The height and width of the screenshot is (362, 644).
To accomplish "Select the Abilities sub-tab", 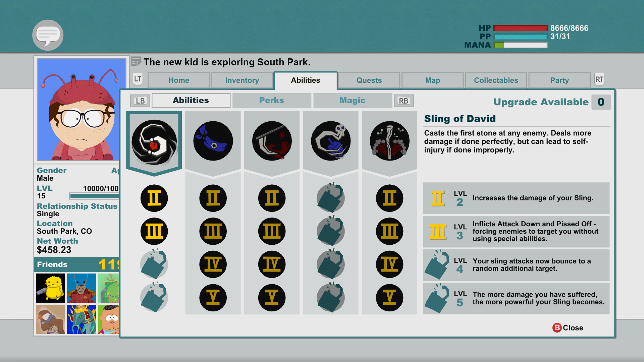I will pos(191,101).
